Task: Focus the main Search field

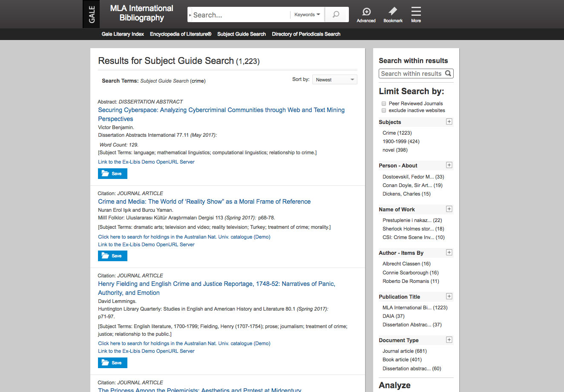Action: tap(241, 15)
